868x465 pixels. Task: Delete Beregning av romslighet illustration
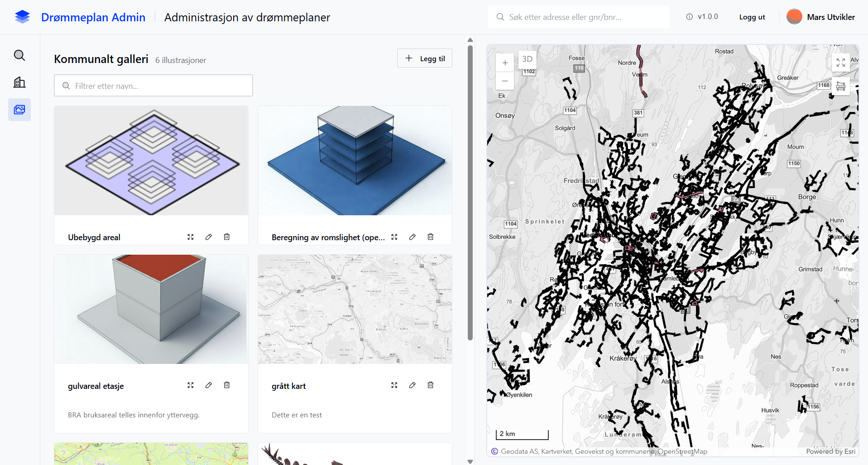[431, 237]
